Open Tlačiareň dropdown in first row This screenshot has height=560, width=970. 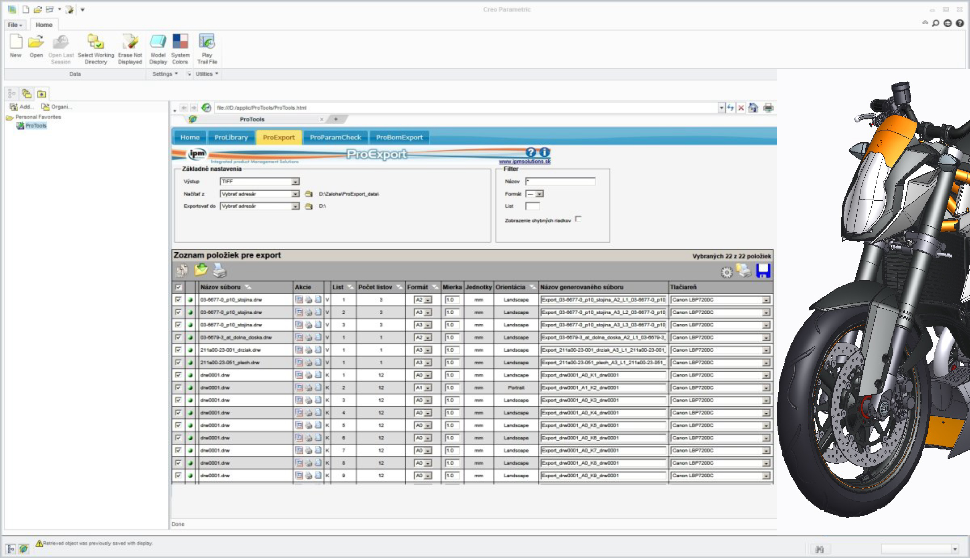(766, 300)
